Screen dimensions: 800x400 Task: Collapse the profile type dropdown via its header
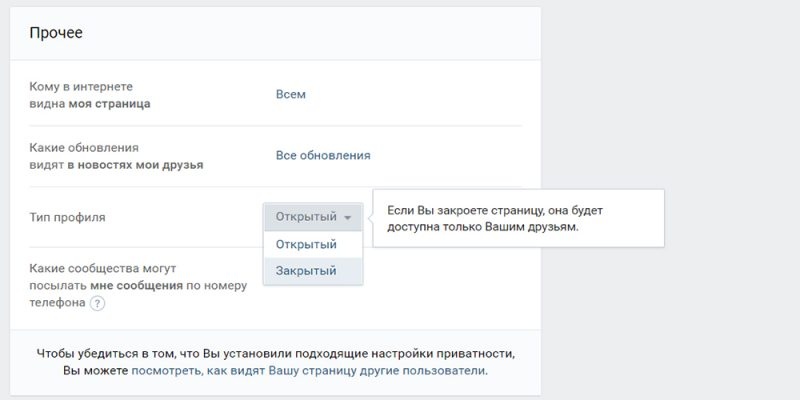(305, 217)
